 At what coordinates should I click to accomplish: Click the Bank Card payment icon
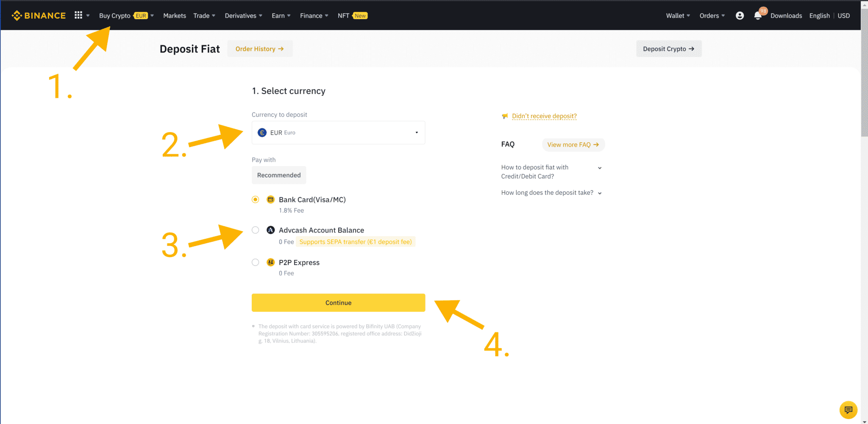(x=270, y=200)
